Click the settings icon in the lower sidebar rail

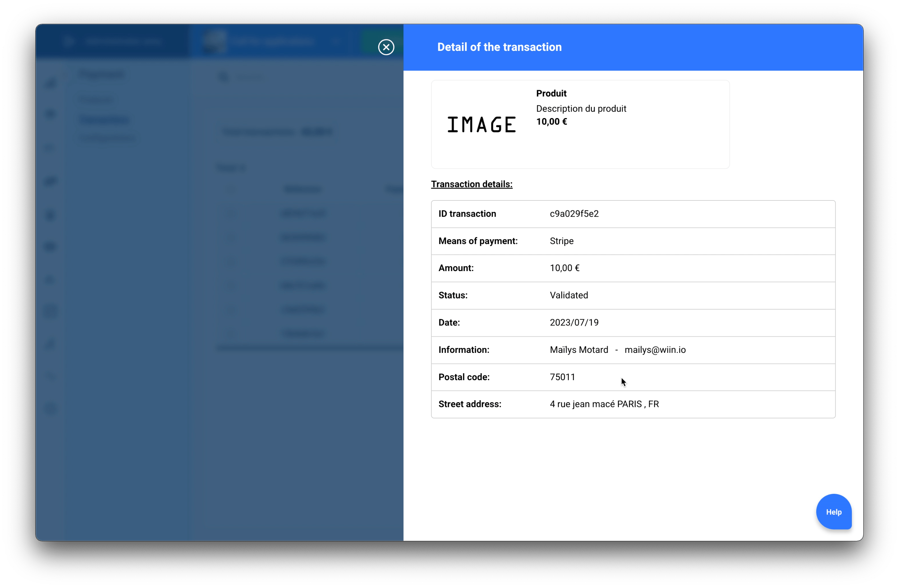tap(51, 376)
